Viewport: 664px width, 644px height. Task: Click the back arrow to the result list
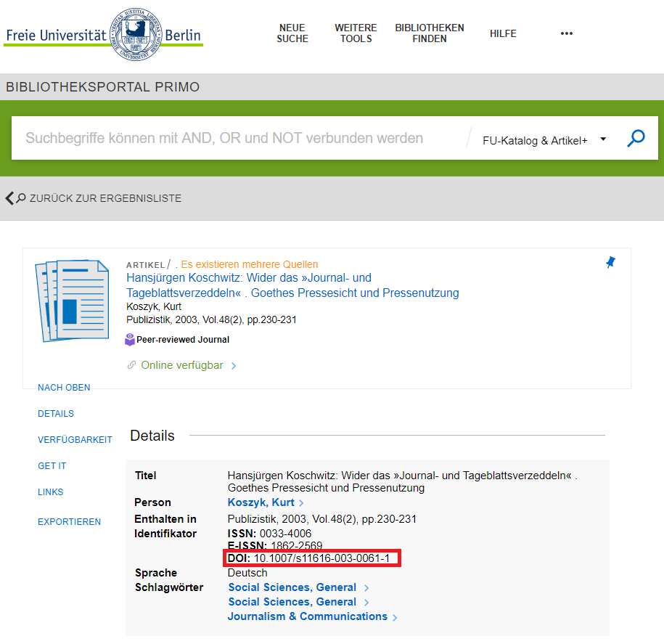10,198
